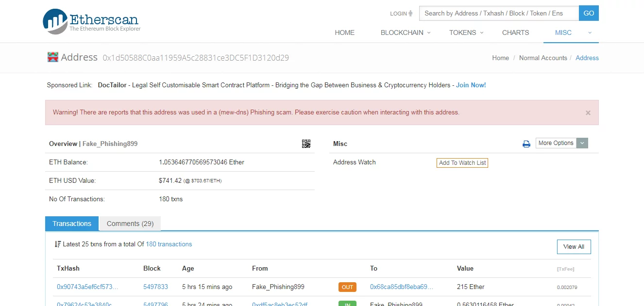
Task: Click the ETH balance value 1.053646770569573046 Ether
Action: coord(202,162)
